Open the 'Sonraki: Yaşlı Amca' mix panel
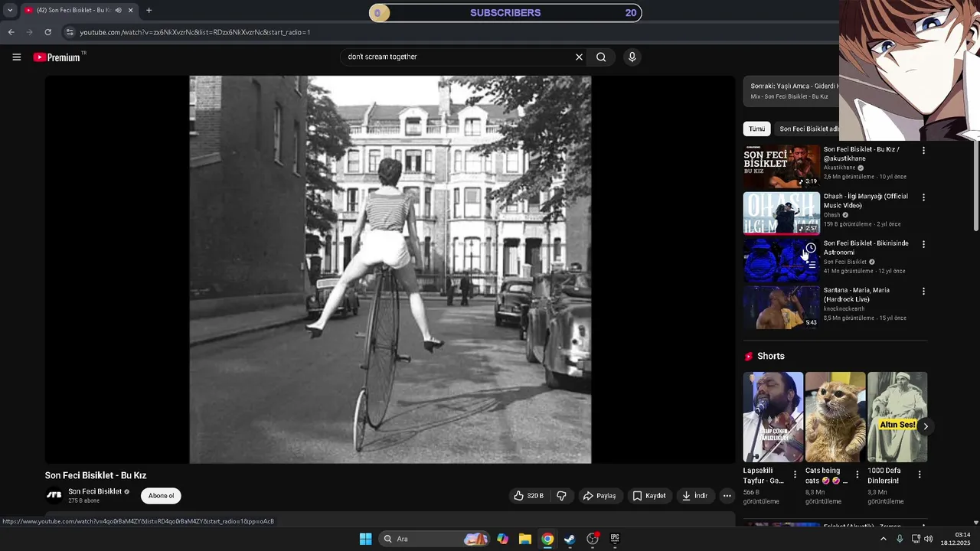 [x=792, y=91]
